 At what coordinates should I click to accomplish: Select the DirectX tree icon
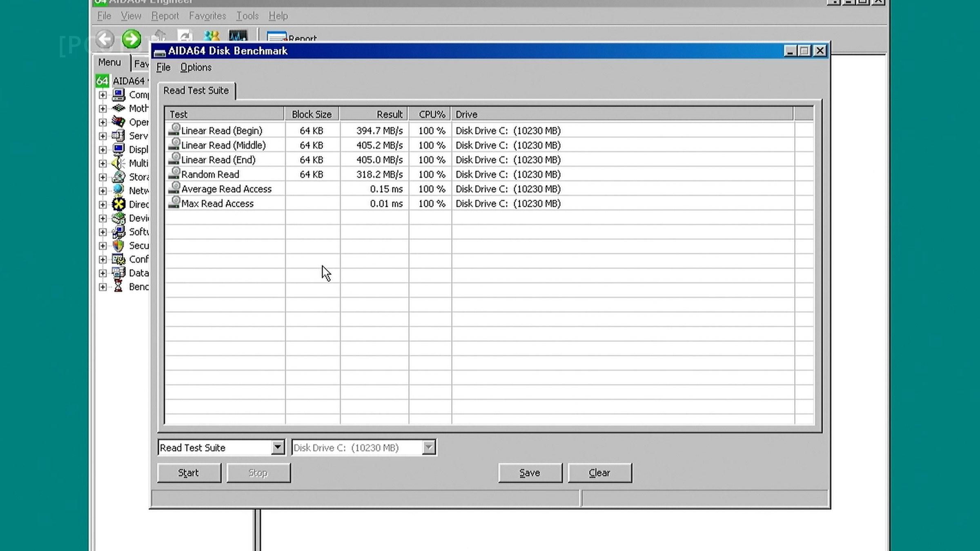(x=119, y=204)
